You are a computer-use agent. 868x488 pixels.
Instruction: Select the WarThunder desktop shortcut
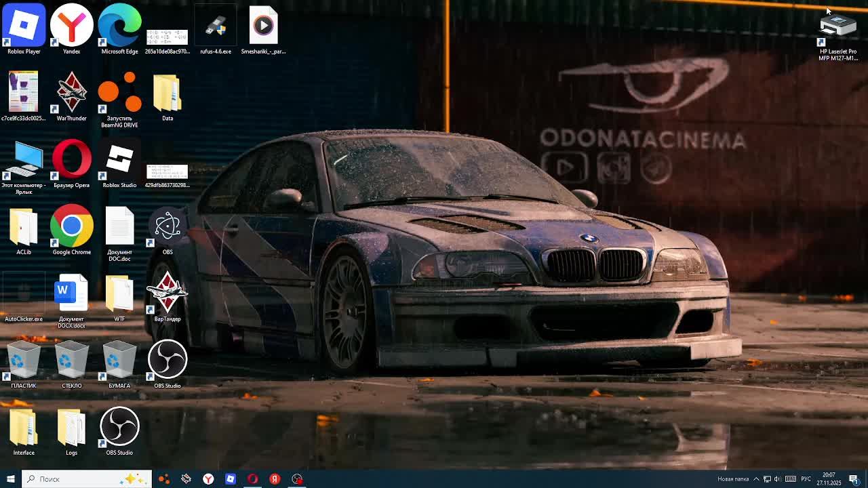pos(71,96)
